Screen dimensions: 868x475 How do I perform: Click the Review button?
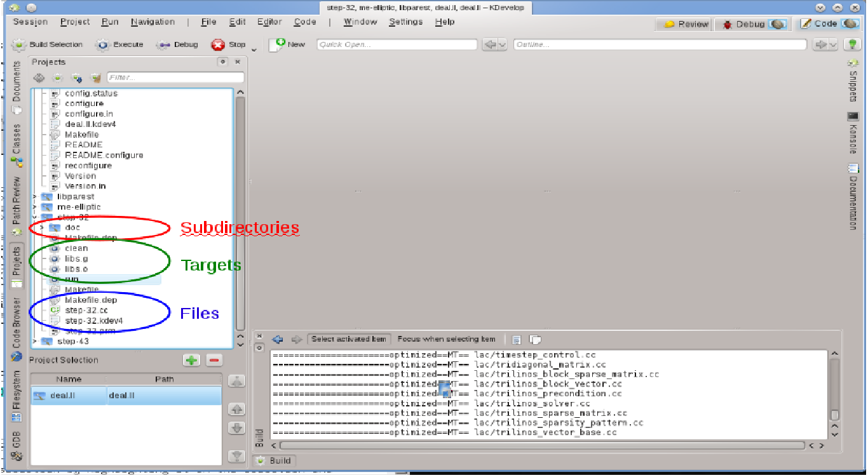pos(685,24)
